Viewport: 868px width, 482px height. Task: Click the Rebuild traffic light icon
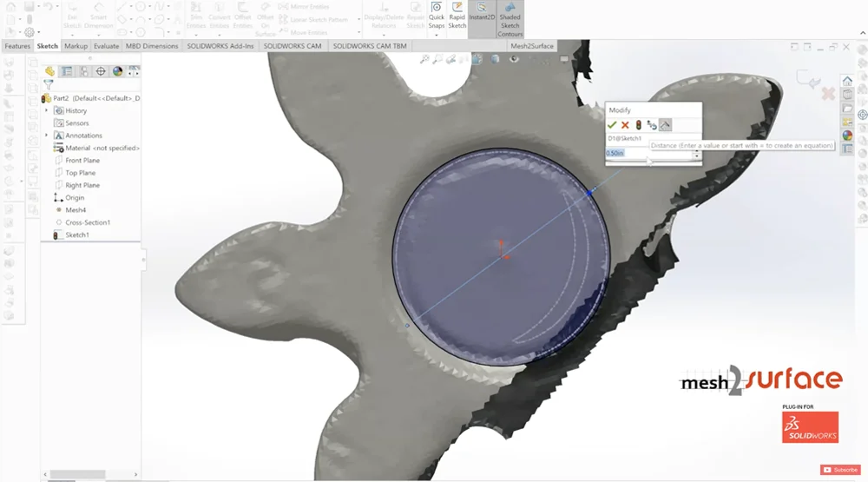(x=638, y=125)
